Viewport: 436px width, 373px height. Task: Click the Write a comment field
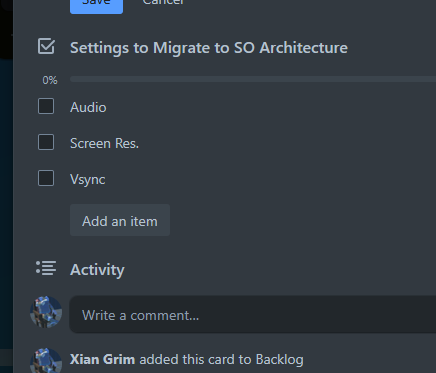[x=252, y=314]
